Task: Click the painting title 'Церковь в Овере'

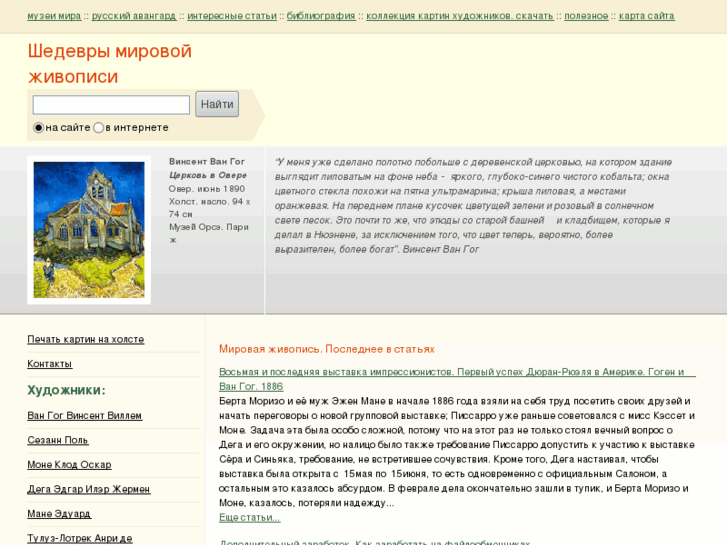Action: coord(208,175)
